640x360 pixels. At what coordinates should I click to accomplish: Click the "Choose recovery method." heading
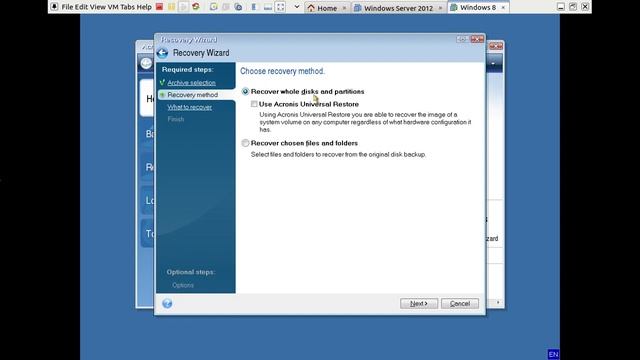coord(282,71)
